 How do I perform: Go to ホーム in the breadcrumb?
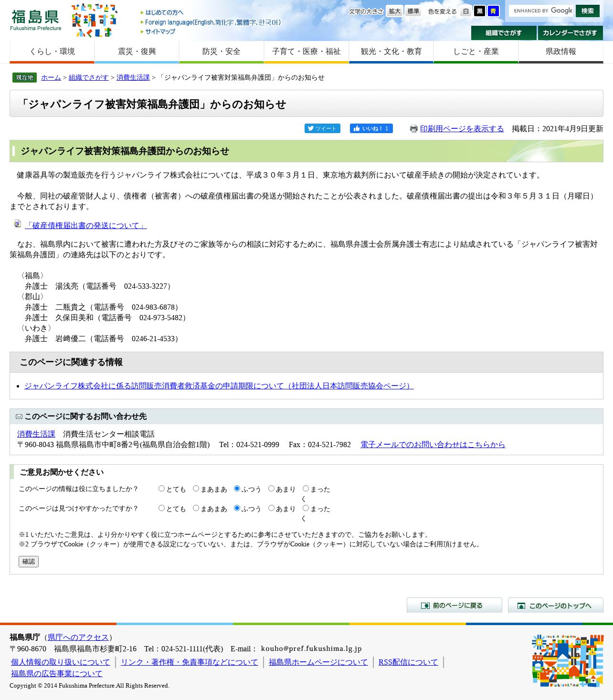coord(51,77)
